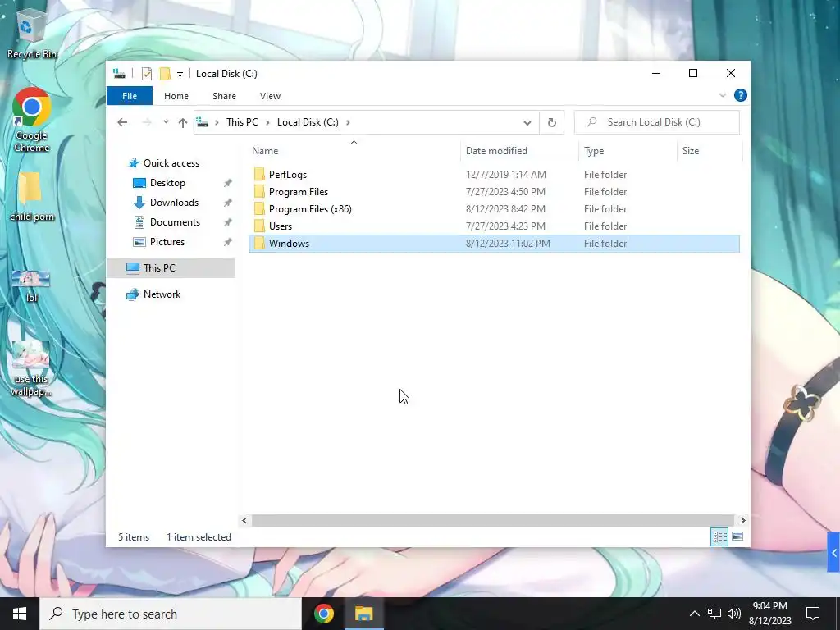The width and height of the screenshot is (840, 630).
Task: Click the 12/7/2019 1:14 AM date cell
Action: point(505,175)
